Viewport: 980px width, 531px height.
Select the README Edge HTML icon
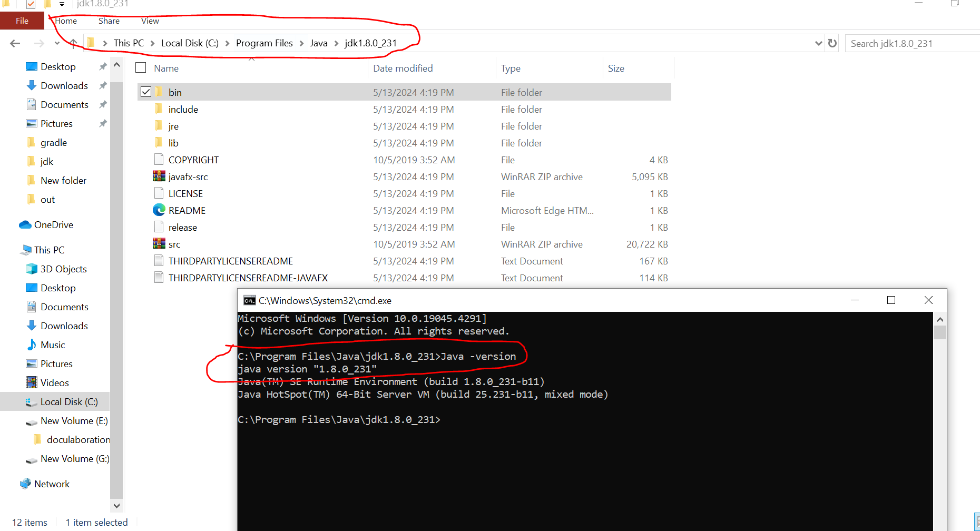(x=159, y=210)
